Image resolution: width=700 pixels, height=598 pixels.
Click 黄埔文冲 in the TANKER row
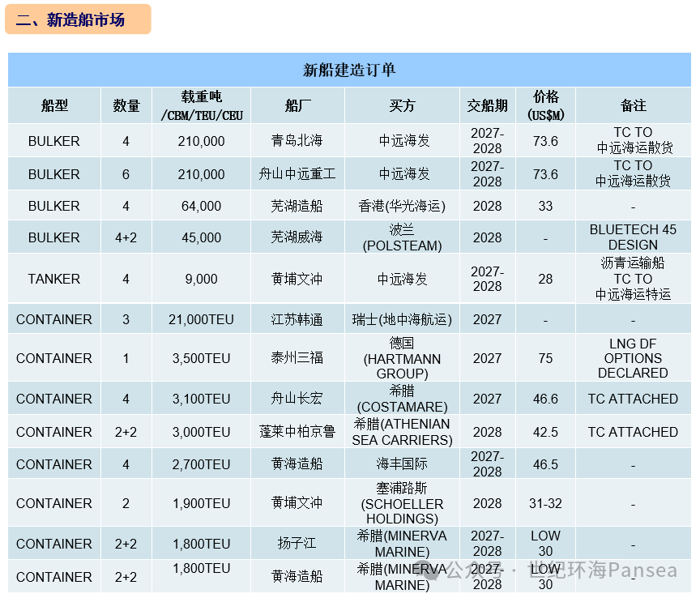297,279
